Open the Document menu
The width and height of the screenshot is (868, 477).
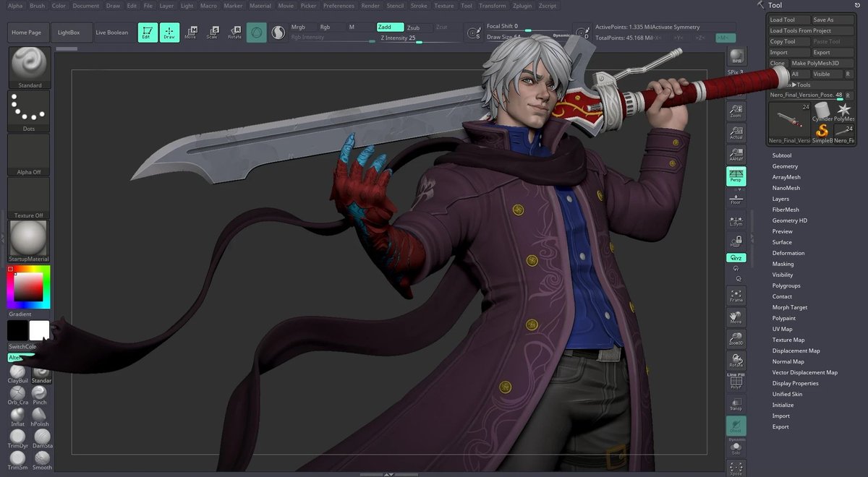point(86,5)
